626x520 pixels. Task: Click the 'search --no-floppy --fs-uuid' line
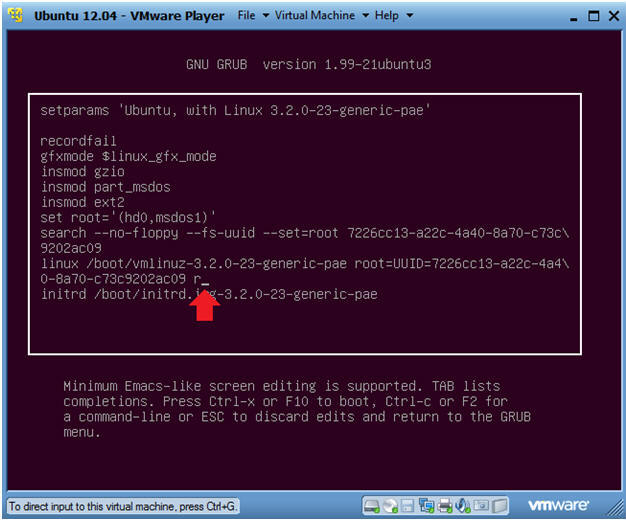(x=305, y=233)
